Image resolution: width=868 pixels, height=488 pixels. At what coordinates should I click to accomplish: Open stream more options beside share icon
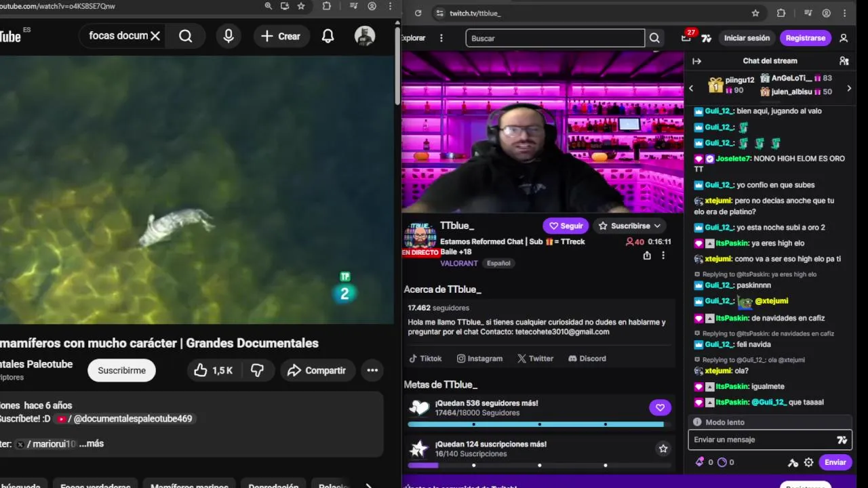(x=663, y=256)
